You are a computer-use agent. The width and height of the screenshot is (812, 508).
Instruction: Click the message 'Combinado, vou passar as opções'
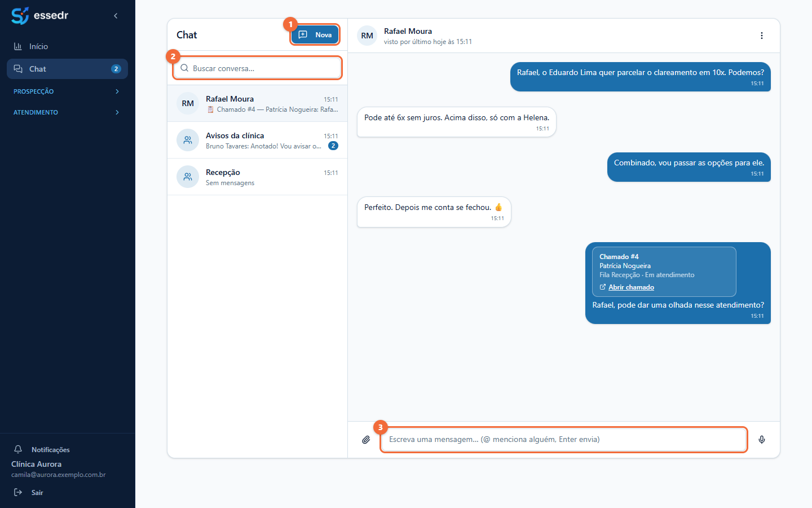tap(689, 167)
